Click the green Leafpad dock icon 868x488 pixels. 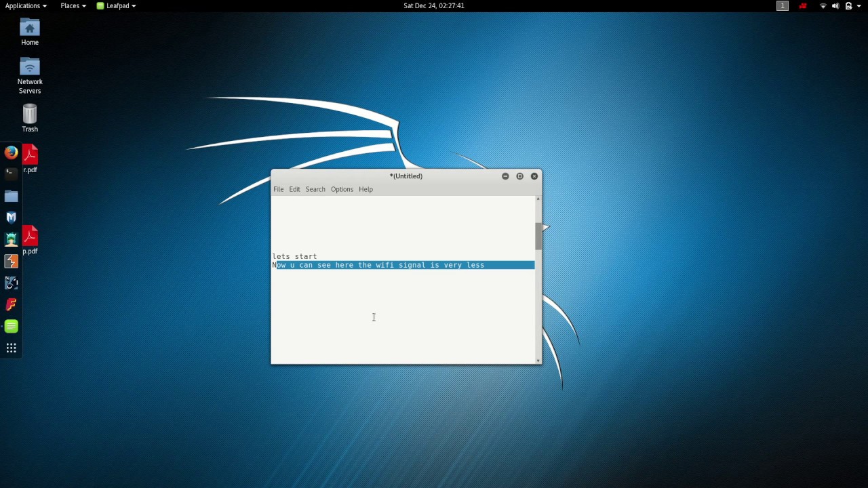click(11, 326)
